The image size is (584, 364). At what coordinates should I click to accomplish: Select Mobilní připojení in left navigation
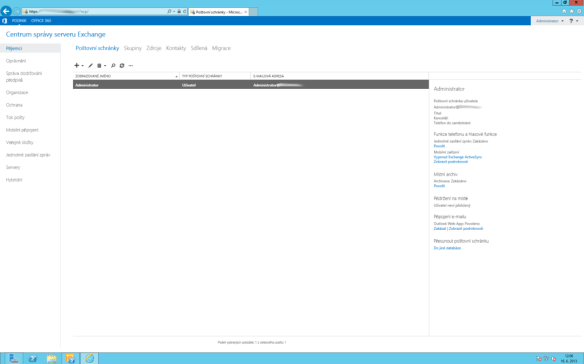(x=22, y=130)
